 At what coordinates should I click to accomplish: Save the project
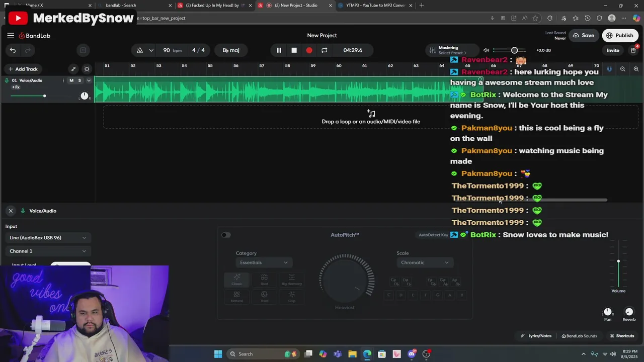(583, 36)
